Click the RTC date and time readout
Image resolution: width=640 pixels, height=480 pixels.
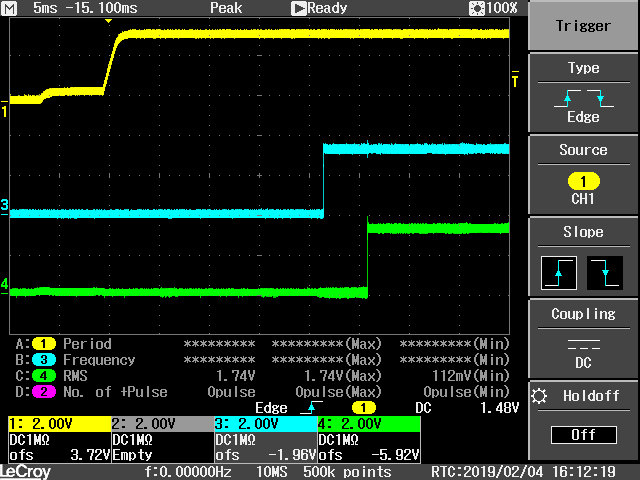point(523,472)
